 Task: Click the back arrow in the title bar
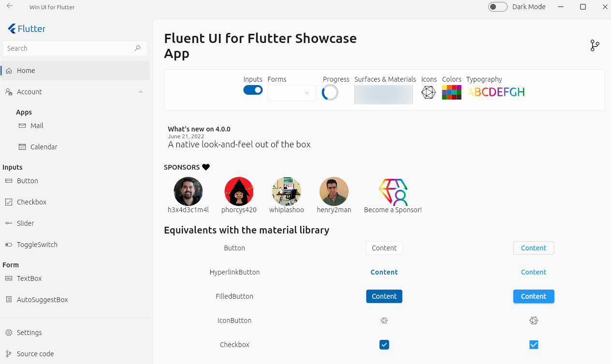click(x=10, y=7)
